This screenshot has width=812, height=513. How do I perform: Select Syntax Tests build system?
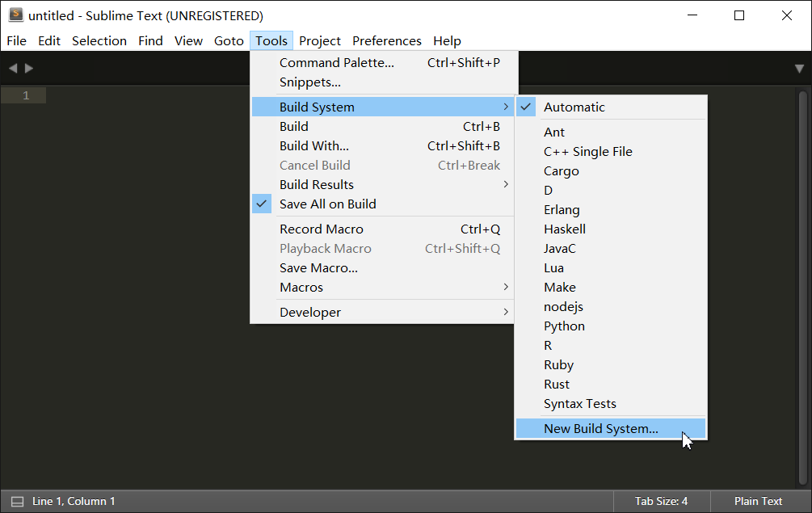(x=611, y=404)
